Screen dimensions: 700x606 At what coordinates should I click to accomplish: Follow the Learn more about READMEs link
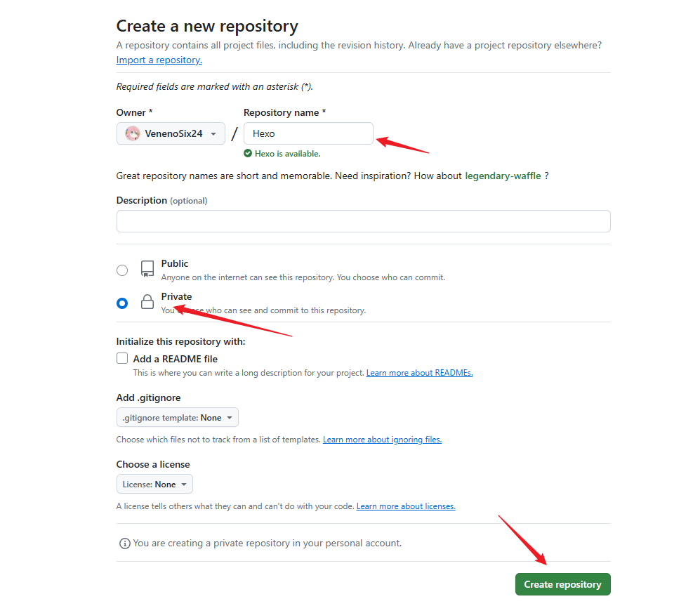(x=419, y=373)
